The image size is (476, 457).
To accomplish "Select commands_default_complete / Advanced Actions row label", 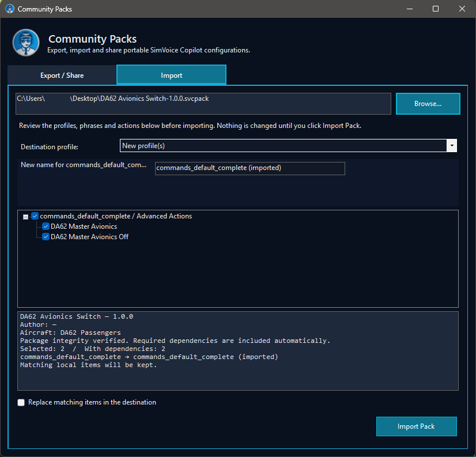I will point(116,216).
